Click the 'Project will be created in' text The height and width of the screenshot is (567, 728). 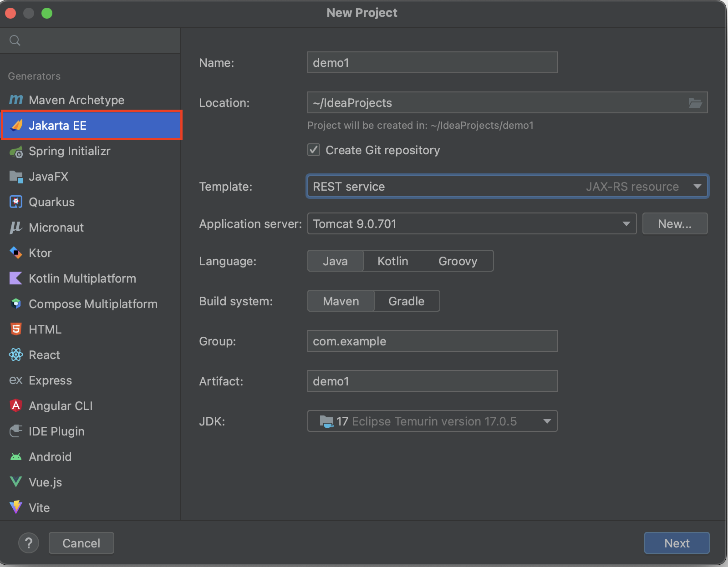(420, 125)
